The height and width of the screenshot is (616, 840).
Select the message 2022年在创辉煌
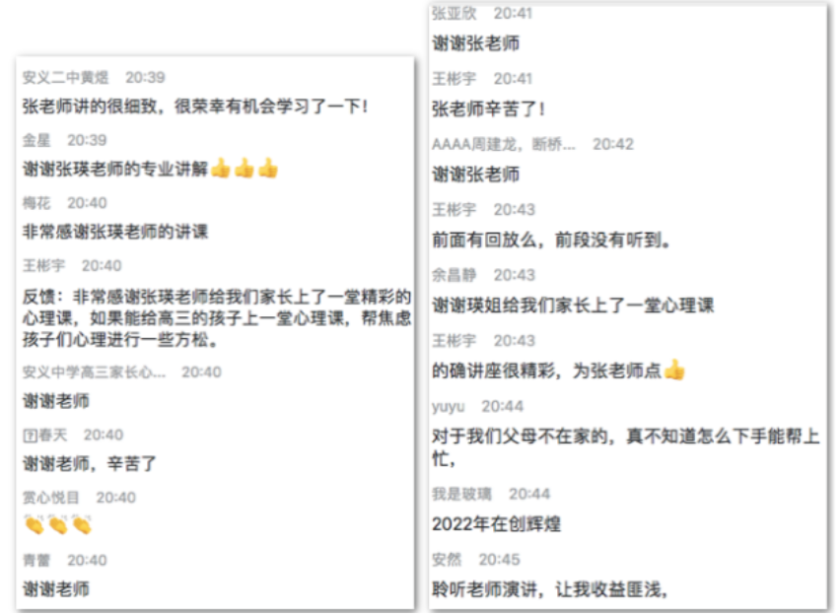(x=496, y=523)
